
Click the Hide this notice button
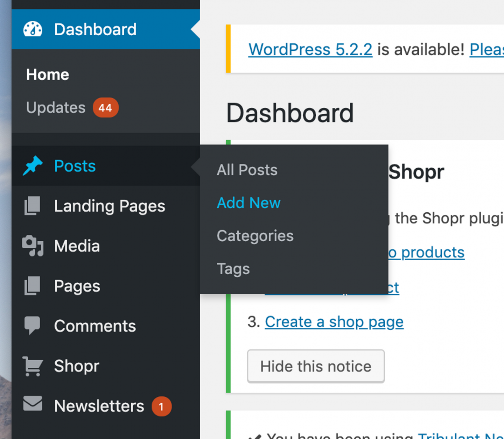tap(316, 366)
